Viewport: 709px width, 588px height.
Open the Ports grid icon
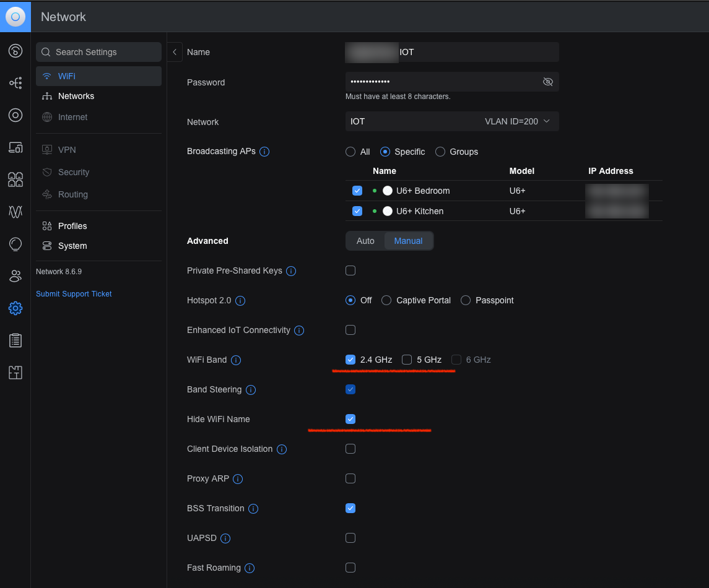(15, 179)
